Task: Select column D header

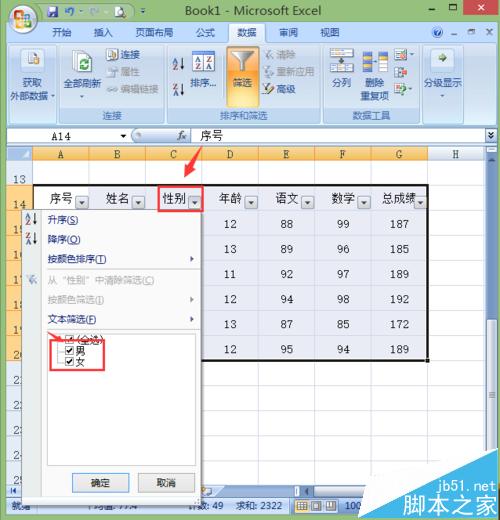Action: coord(230,154)
